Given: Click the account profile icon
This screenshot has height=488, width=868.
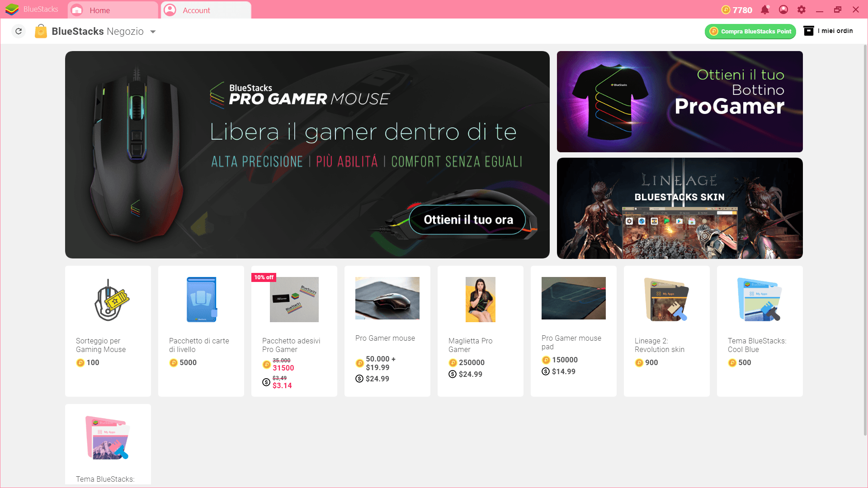Looking at the screenshot, I should click(x=170, y=10).
